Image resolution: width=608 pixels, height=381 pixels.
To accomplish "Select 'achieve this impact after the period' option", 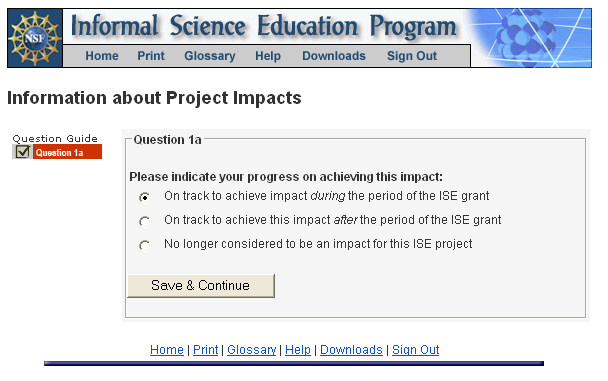I will coord(145,221).
